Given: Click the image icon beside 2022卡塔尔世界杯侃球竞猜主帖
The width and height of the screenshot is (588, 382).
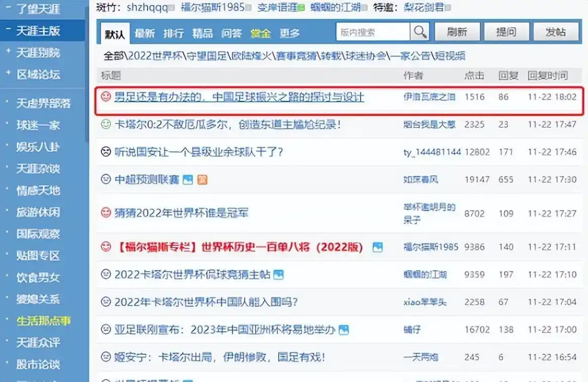Looking at the screenshot, I should click(279, 275).
